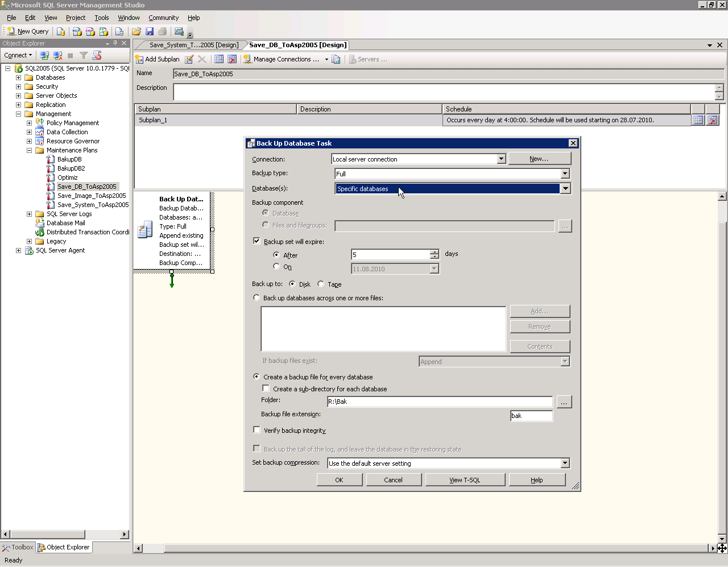Click the View T-SQL button
This screenshot has width=728, height=567.
(x=465, y=480)
